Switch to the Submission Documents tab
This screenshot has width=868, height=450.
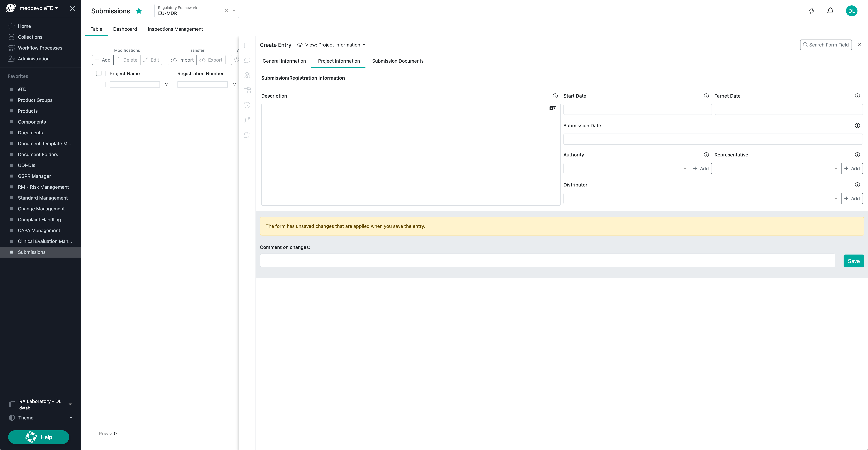(x=398, y=61)
